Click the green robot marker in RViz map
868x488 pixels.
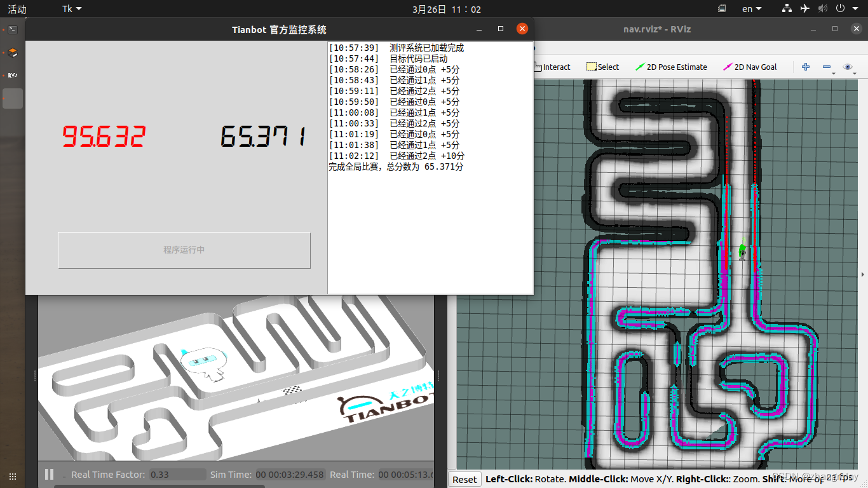pos(742,250)
